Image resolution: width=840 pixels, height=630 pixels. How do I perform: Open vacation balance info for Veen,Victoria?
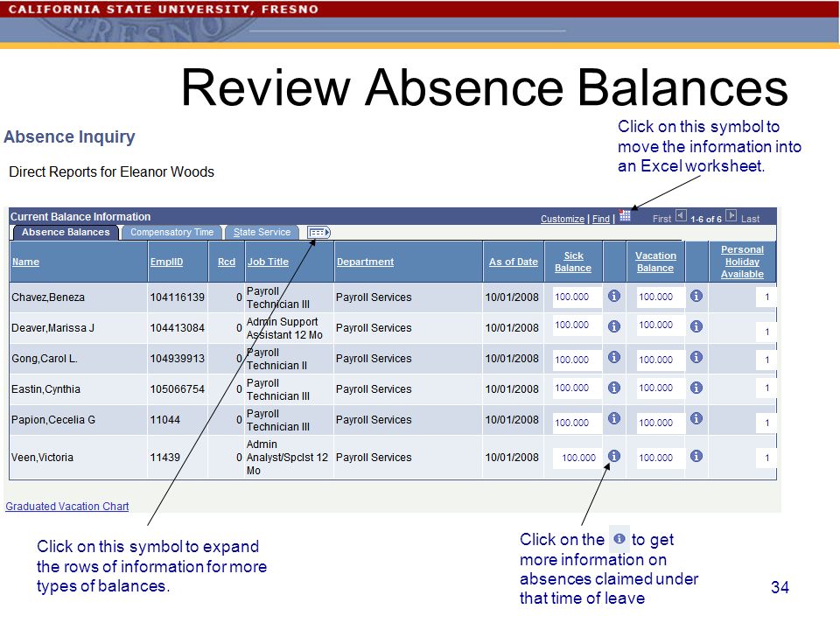coord(696,456)
